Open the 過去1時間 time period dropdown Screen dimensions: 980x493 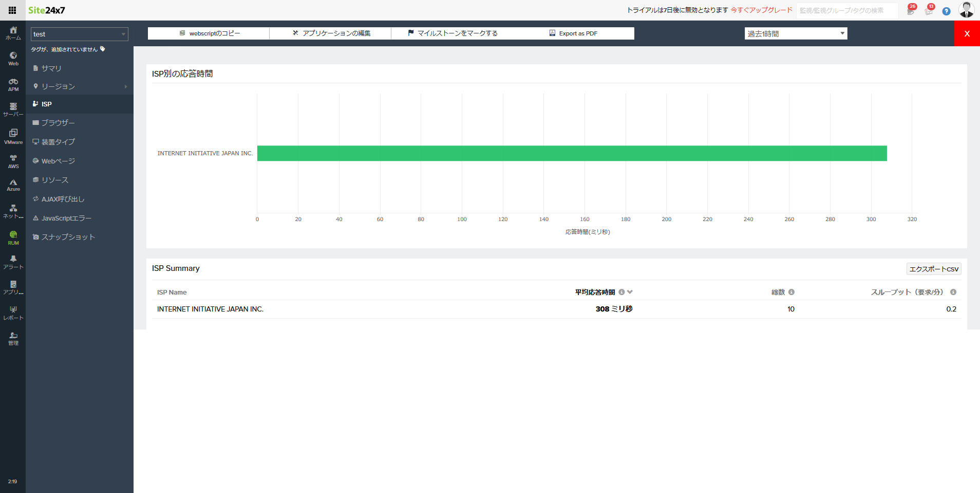[x=796, y=33]
